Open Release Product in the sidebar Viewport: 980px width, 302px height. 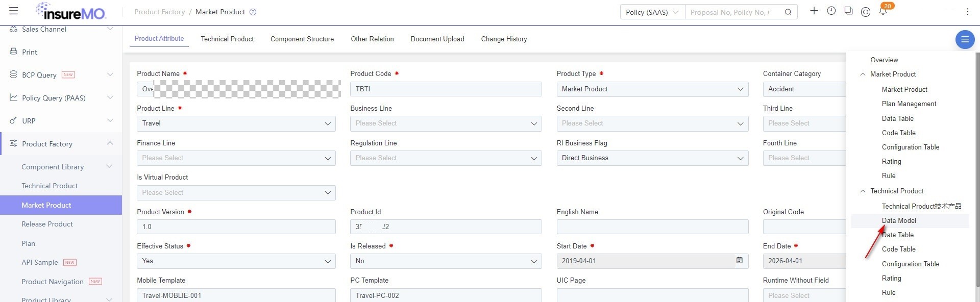[47, 224]
